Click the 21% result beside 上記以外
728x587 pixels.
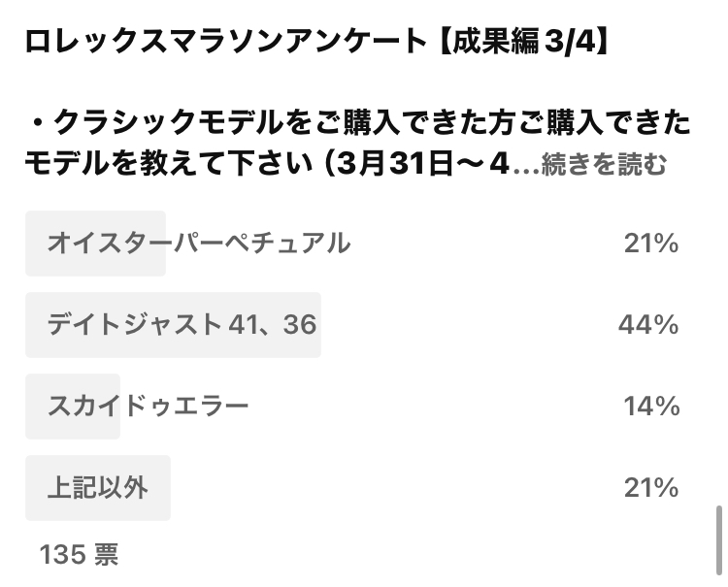tap(651, 488)
